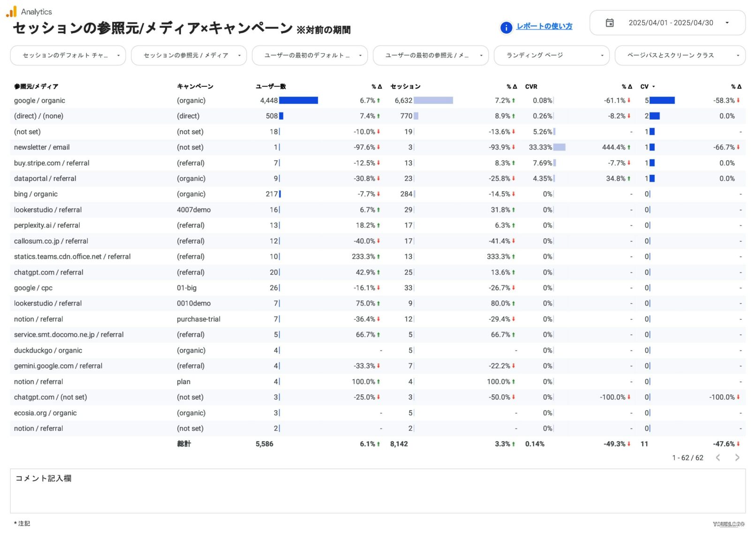
Task: Open the ランディング ページ filter dropdown
Action: (x=552, y=55)
